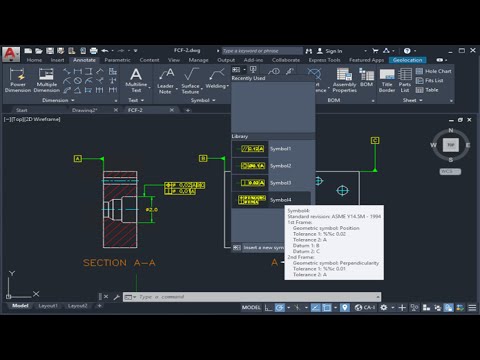Click the Assembly Properties icon
Image resolution: width=480 pixels, height=360 pixels.
[344, 80]
